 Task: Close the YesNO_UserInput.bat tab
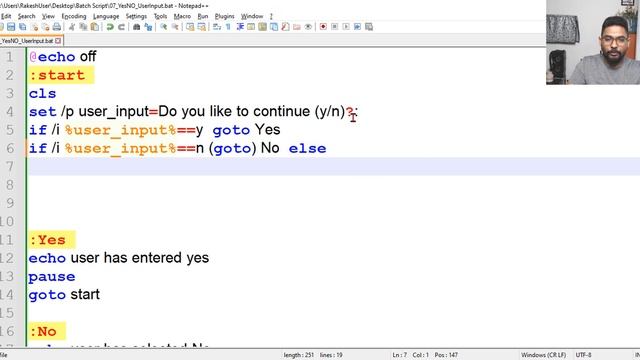click(58, 41)
